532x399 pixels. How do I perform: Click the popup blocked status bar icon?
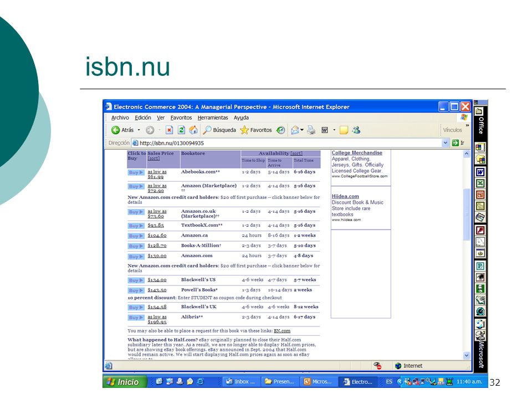click(377, 365)
